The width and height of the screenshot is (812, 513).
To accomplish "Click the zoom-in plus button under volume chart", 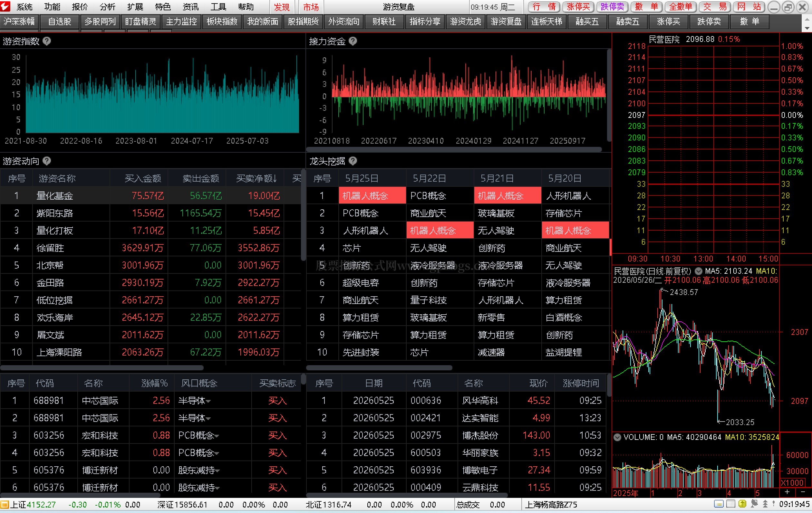I will click(x=787, y=492).
